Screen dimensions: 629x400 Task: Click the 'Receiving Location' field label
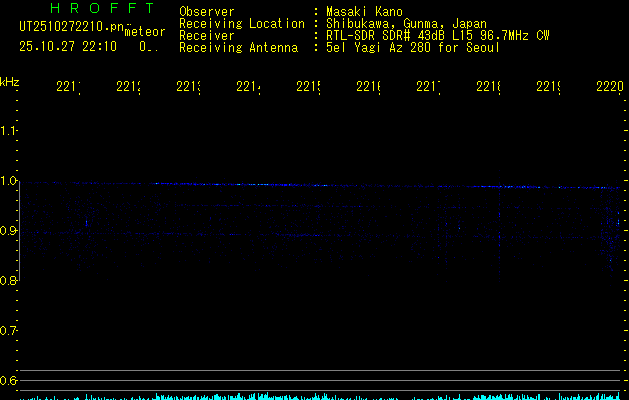pyautogui.click(x=242, y=23)
